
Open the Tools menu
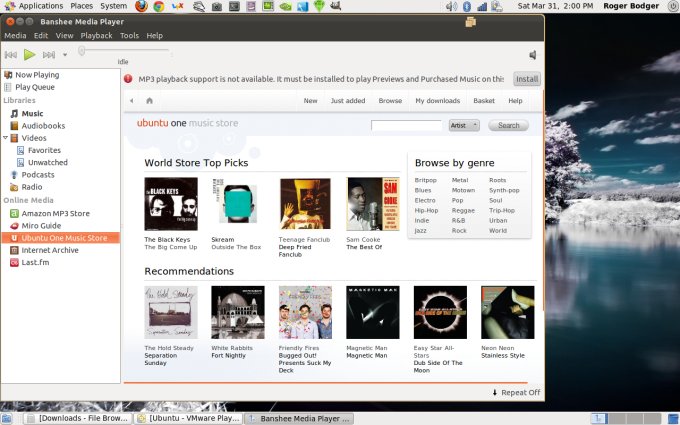tap(129, 36)
